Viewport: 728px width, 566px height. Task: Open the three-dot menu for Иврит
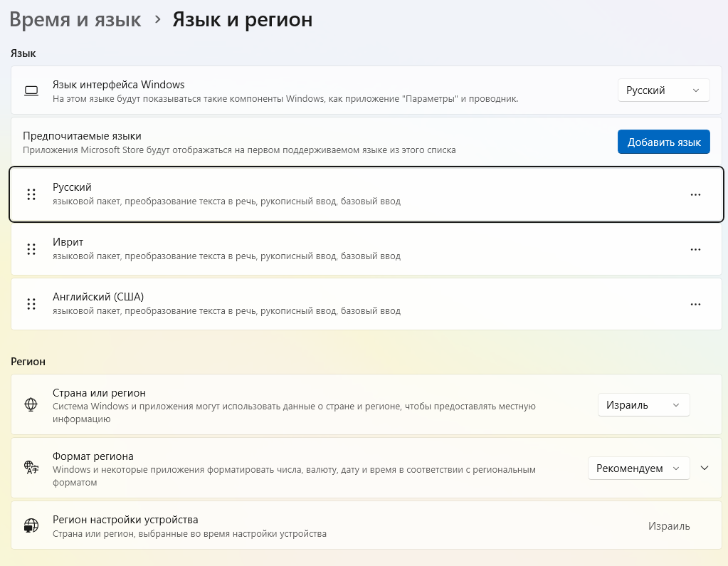(695, 249)
